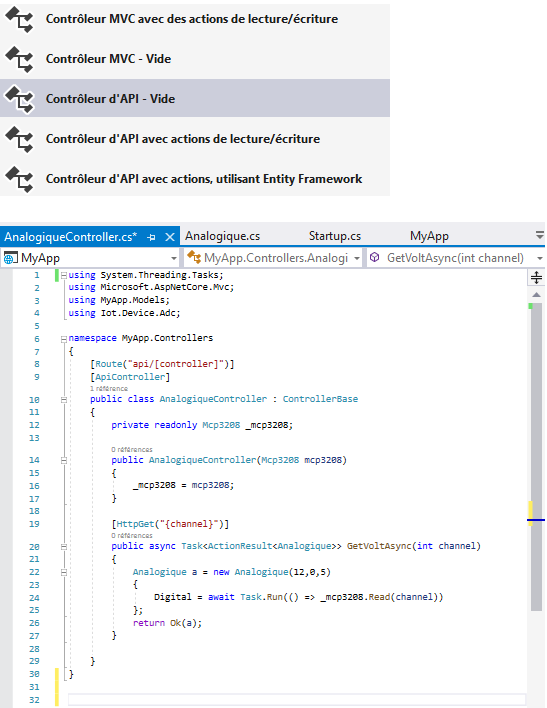Click icon beside 'Contrôleur MVC - Vide'

(19, 59)
